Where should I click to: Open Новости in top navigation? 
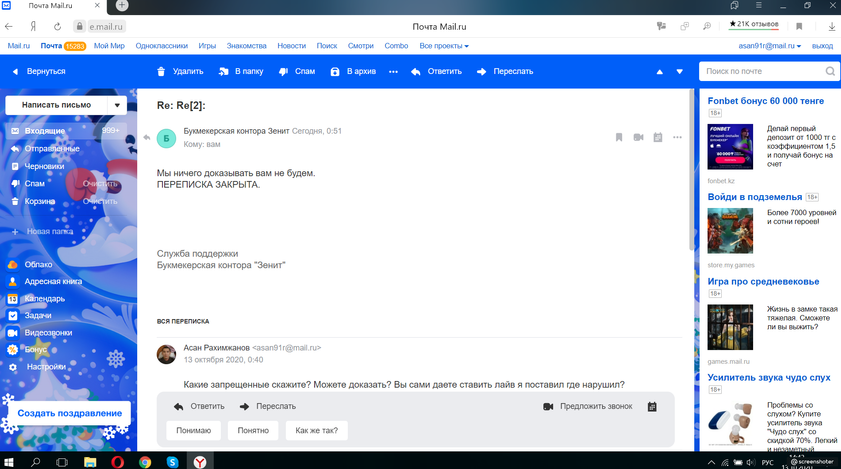click(x=291, y=46)
